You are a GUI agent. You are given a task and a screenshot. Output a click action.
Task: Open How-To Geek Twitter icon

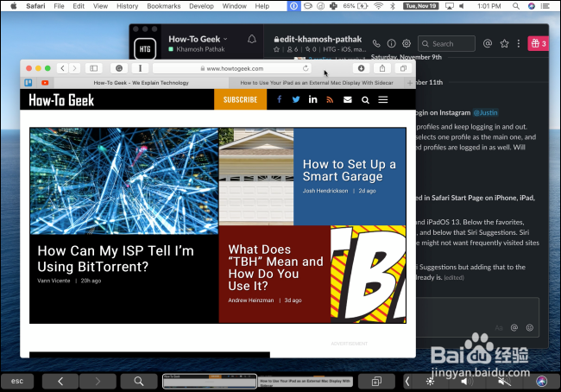(x=296, y=99)
